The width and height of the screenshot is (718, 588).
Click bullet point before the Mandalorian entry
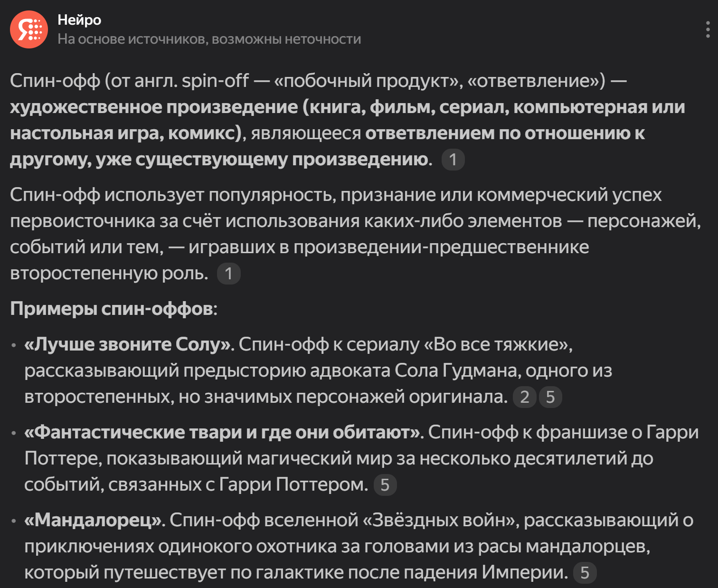click(x=14, y=521)
